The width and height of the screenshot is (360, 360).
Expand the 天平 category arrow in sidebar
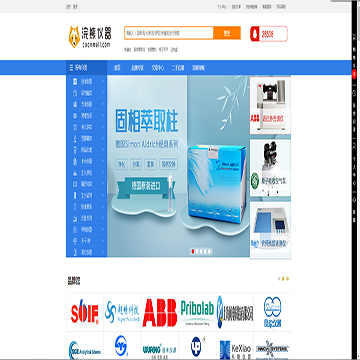(x=103, y=240)
